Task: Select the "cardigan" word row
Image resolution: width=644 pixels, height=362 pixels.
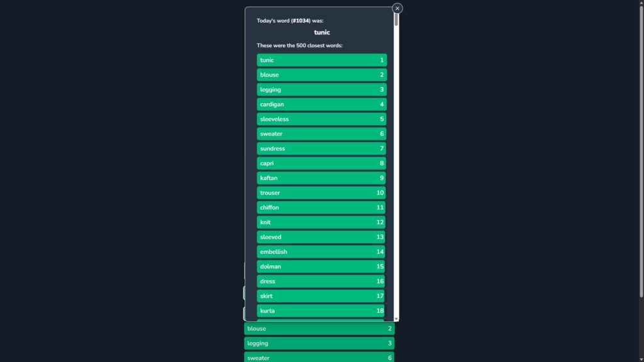Action: [321, 104]
